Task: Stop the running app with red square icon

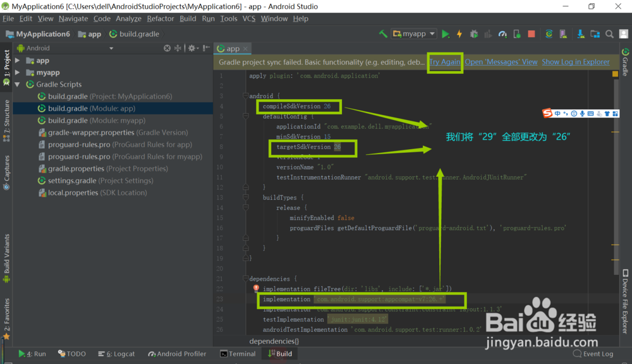Action: (x=531, y=33)
